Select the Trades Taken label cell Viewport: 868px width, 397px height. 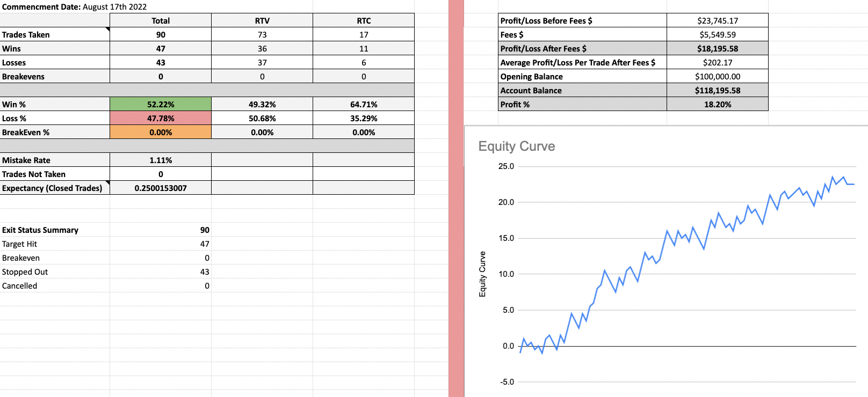pyautogui.click(x=55, y=35)
